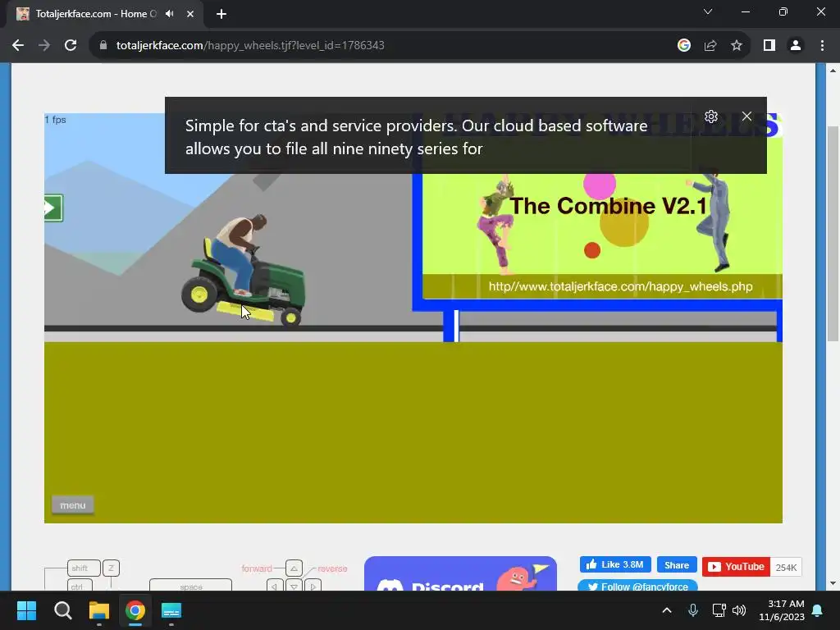Click the network display tray icon
The image size is (840, 630).
(719, 610)
